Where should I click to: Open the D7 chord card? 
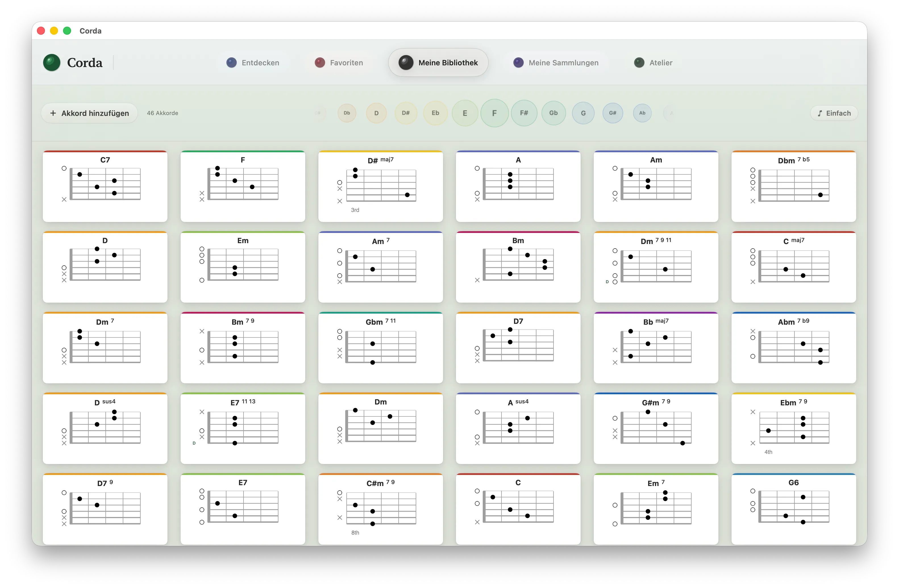click(x=518, y=348)
